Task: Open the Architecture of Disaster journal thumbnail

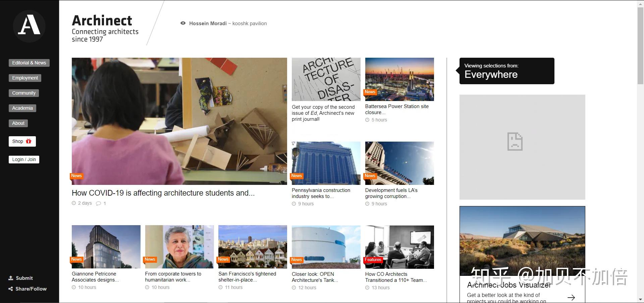Action: point(326,79)
